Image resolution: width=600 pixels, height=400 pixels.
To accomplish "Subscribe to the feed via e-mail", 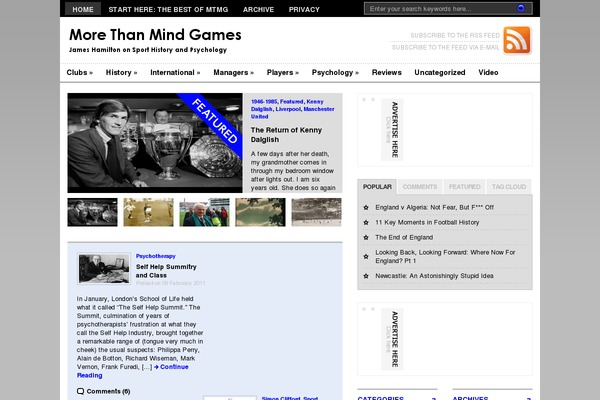I will coord(445,47).
